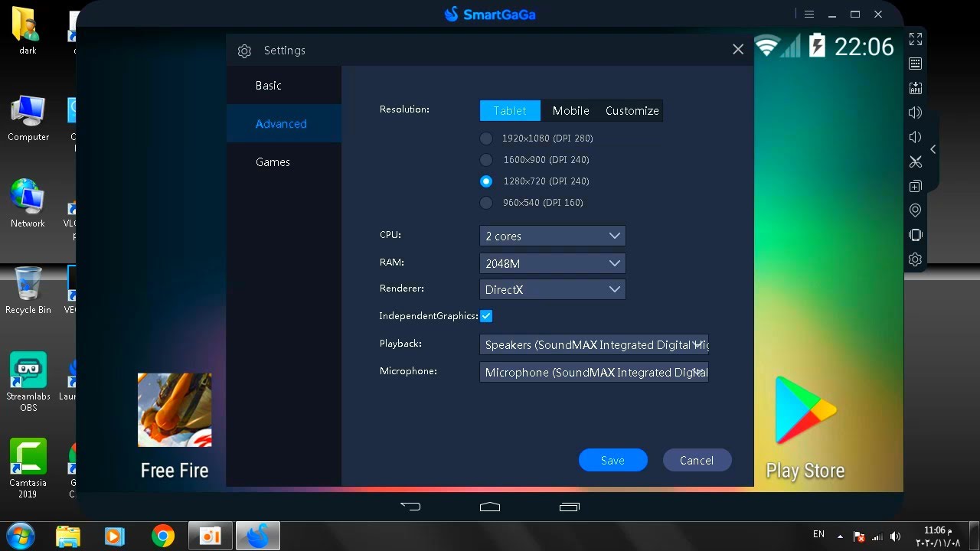Click the Android status bar 22:06 clock
Viewport: 980px width, 551px height.
[x=864, y=47]
